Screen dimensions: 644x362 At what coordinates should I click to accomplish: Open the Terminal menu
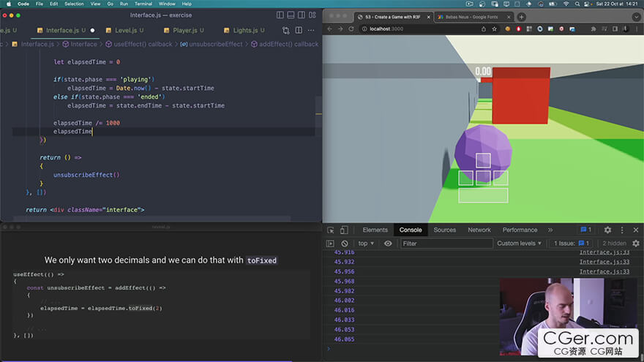143,4
